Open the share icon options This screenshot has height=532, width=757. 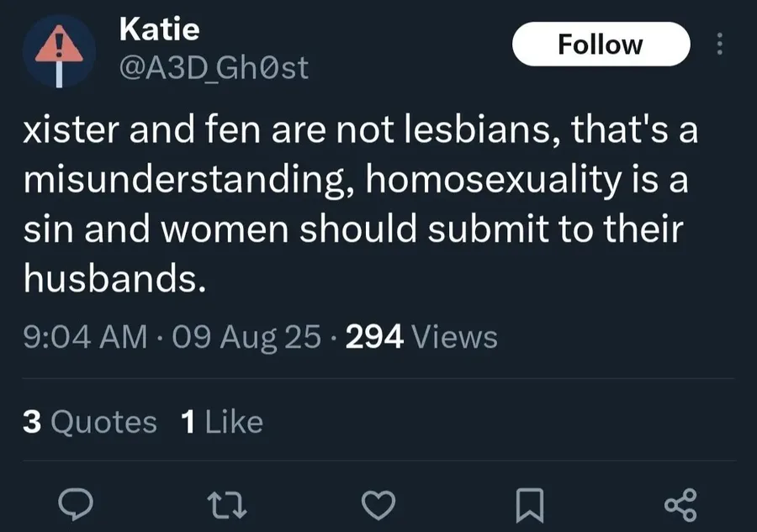[x=680, y=504]
